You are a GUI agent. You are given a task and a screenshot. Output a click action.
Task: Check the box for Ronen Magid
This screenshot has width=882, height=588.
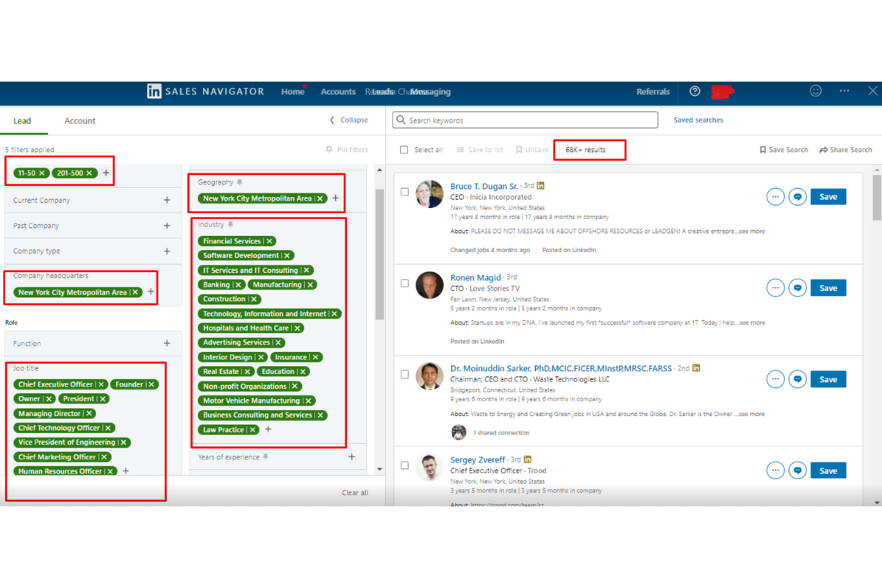tap(404, 283)
